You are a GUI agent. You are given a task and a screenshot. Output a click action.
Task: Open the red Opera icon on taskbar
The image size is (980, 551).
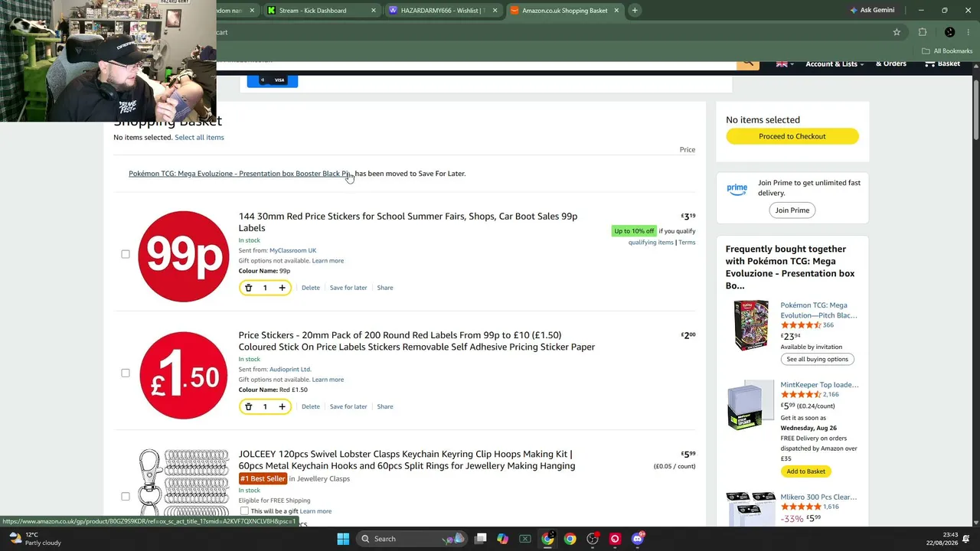pos(615,539)
